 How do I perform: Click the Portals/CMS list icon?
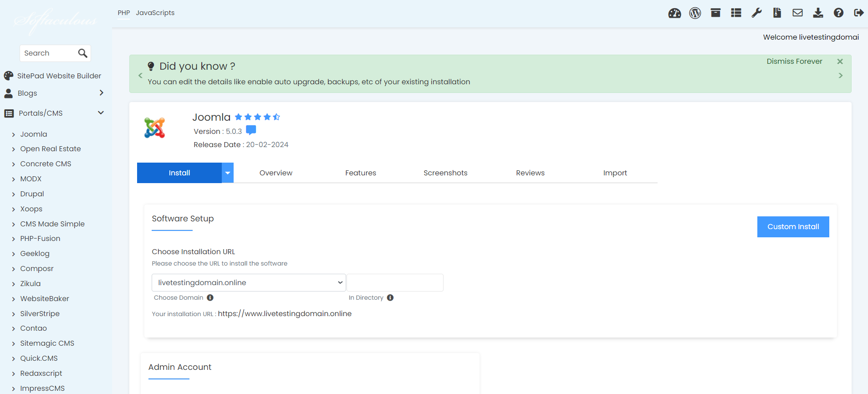click(9, 113)
